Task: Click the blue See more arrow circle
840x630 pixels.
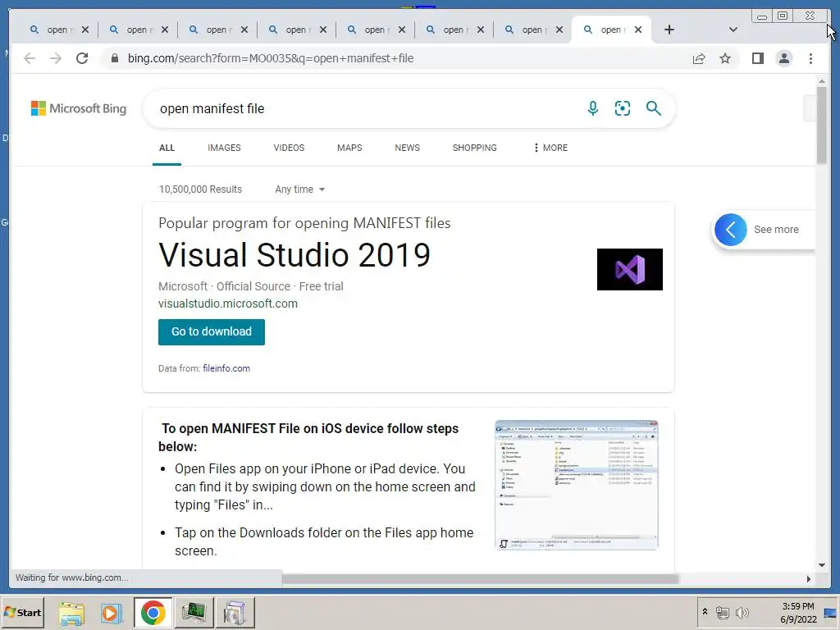Action: tap(730, 230)
